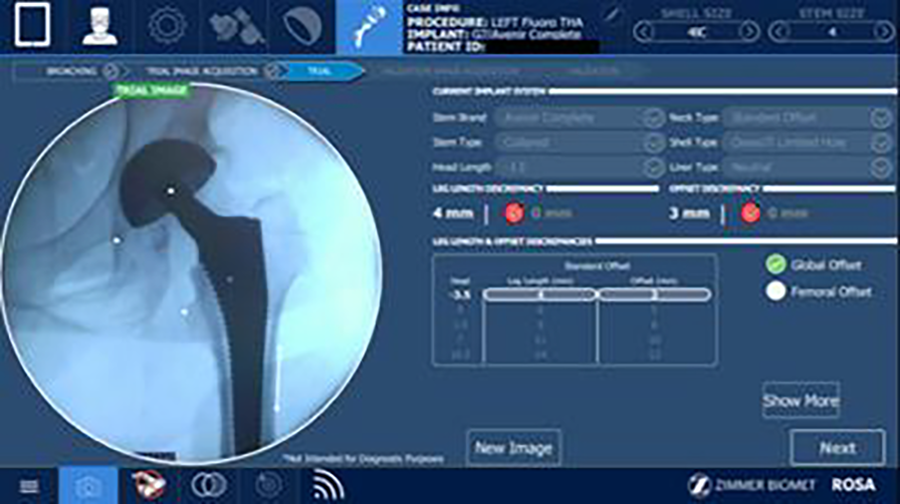Select the Global Offset option
Image resolution: width=900 pixels, height=504 pixels.
[x=775, y=265]
